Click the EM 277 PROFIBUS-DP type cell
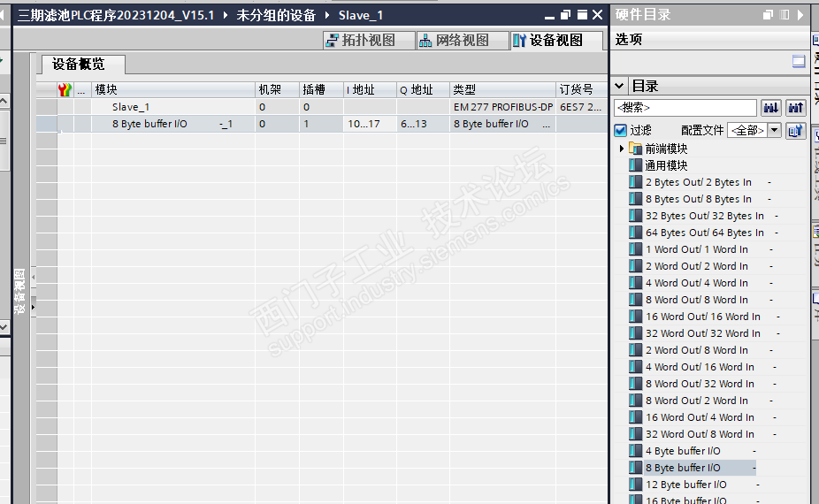819x504 pixels. 503,107
